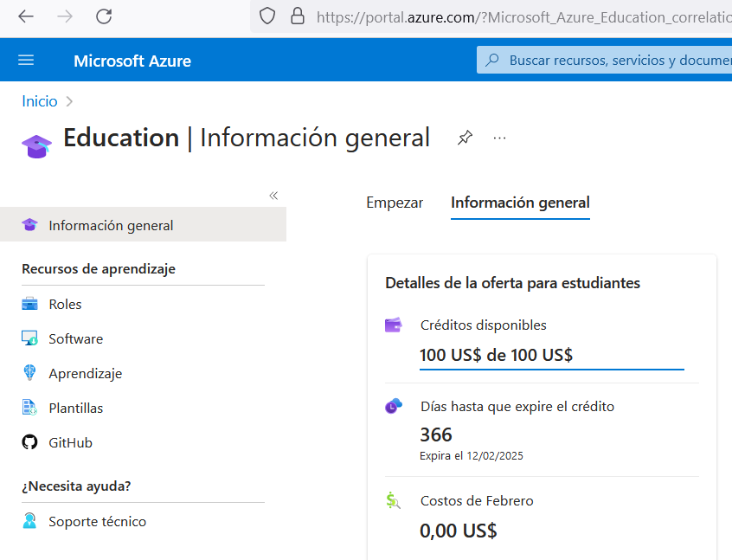Click the padlock site security icon

(x=298, y=16)
